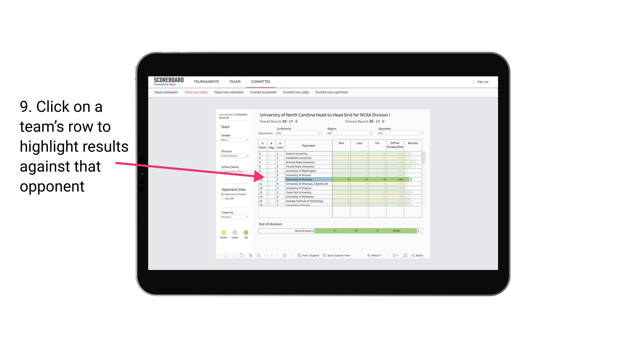Click the fullscreen/expand icon in toolbar

(x=406, y=256)
